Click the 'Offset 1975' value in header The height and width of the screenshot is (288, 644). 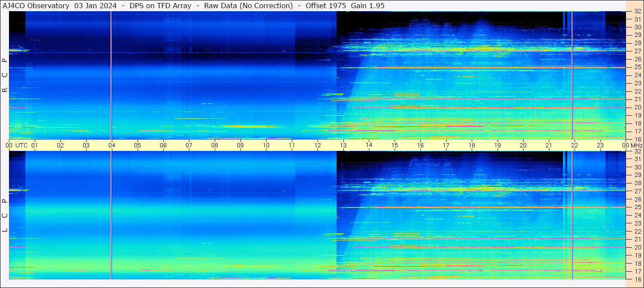click(x=326, y=6)
